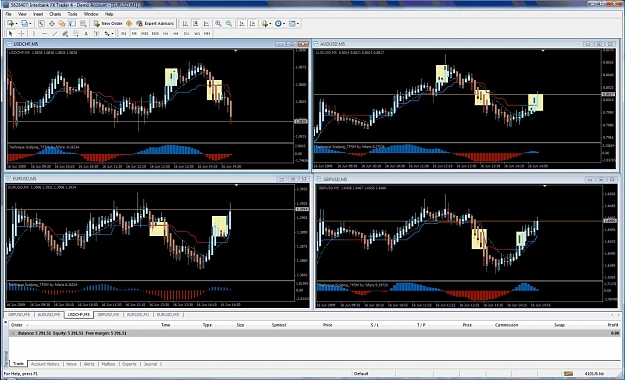Open the Journal terminal tab

click(150, 364)
